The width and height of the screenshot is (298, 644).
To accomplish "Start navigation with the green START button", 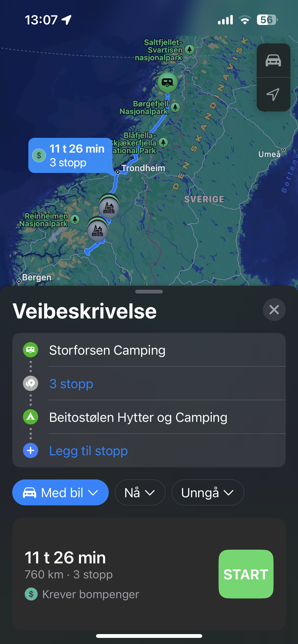I will click(x=246, y=574).
